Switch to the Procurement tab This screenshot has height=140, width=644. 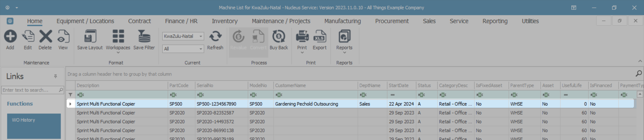(392, 21)
